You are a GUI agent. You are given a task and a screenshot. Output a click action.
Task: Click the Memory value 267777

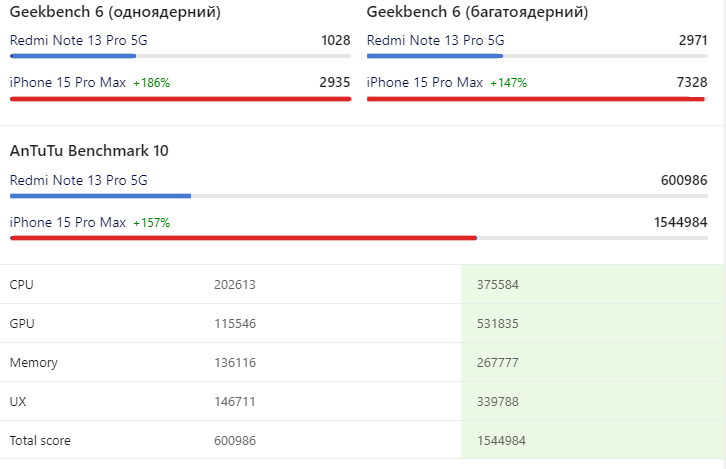click(x=498, y=363)
